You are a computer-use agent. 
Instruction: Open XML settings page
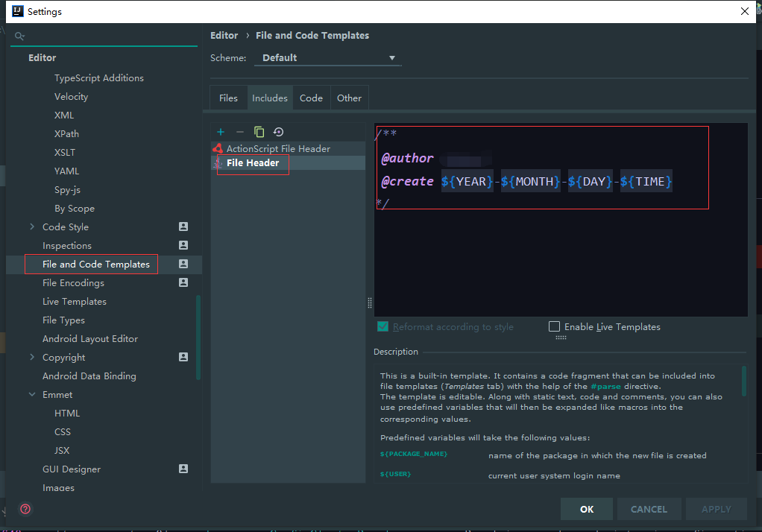tap(64, 115)
